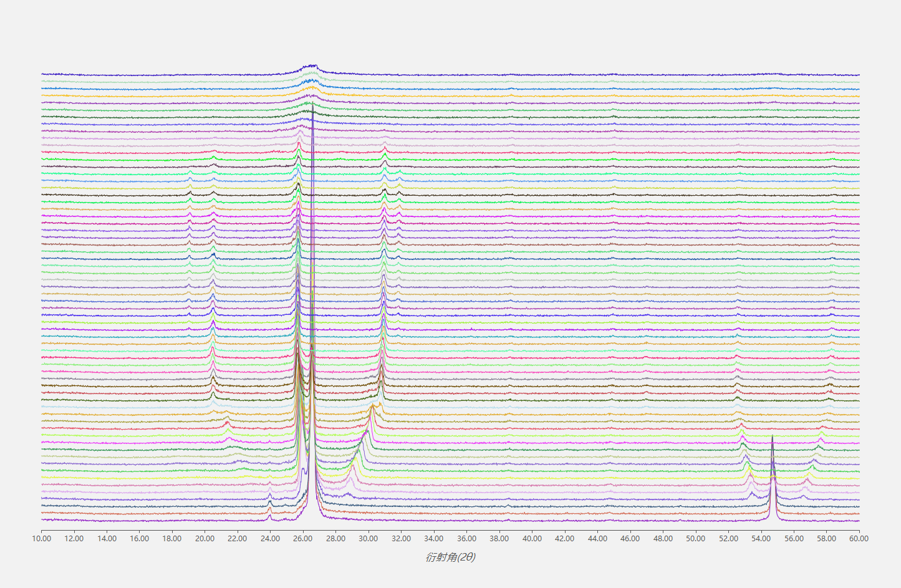The width and height of the screenshot is (901, 588).
Task: Click the 衍射角(2θ) axis title
Action: pyautogui.click(x=450, y=557)
